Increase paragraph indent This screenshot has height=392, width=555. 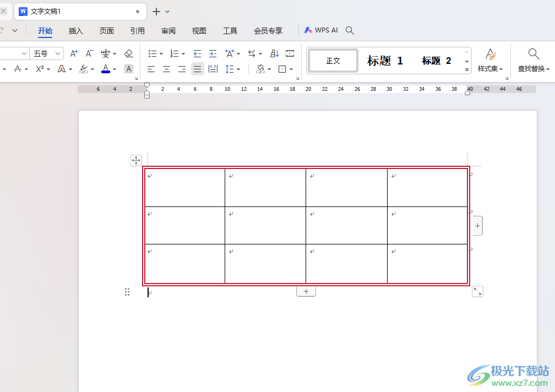[x=213, y=53]
